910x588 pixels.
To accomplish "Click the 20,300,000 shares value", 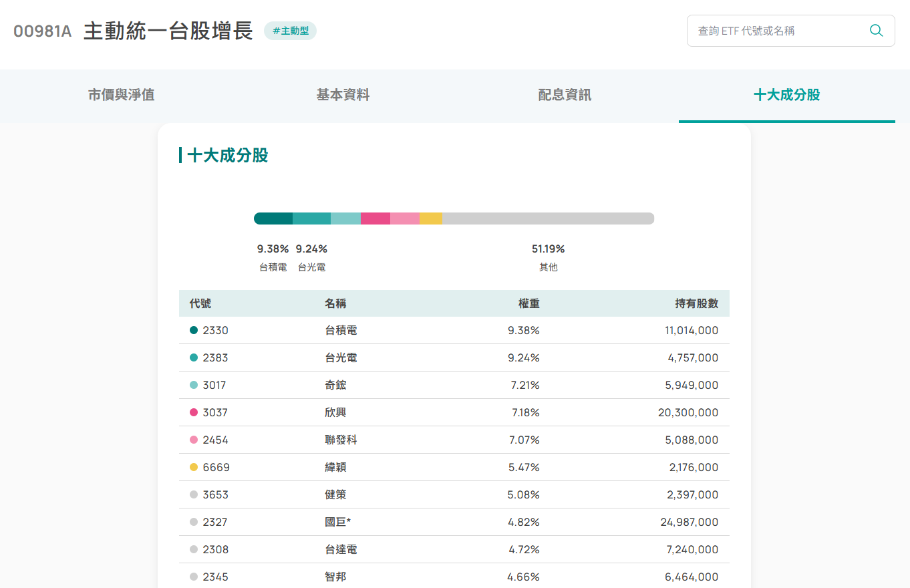I will coord(688,412).
